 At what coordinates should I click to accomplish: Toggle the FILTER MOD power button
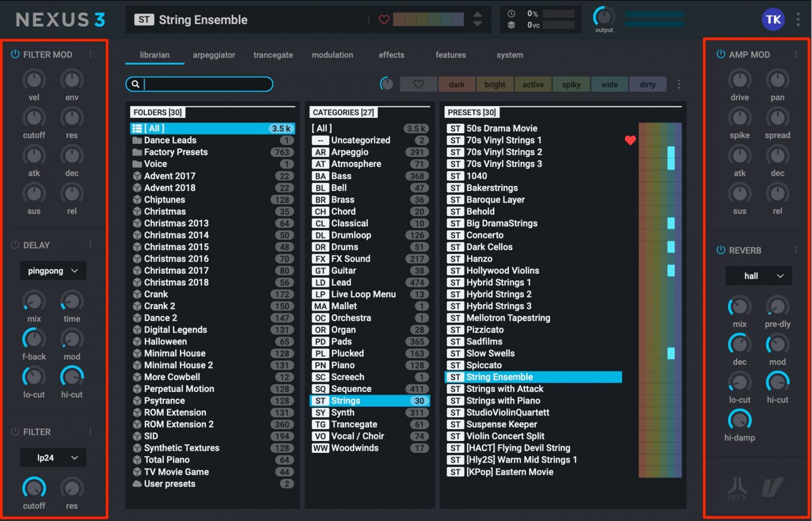coord(15,54)
